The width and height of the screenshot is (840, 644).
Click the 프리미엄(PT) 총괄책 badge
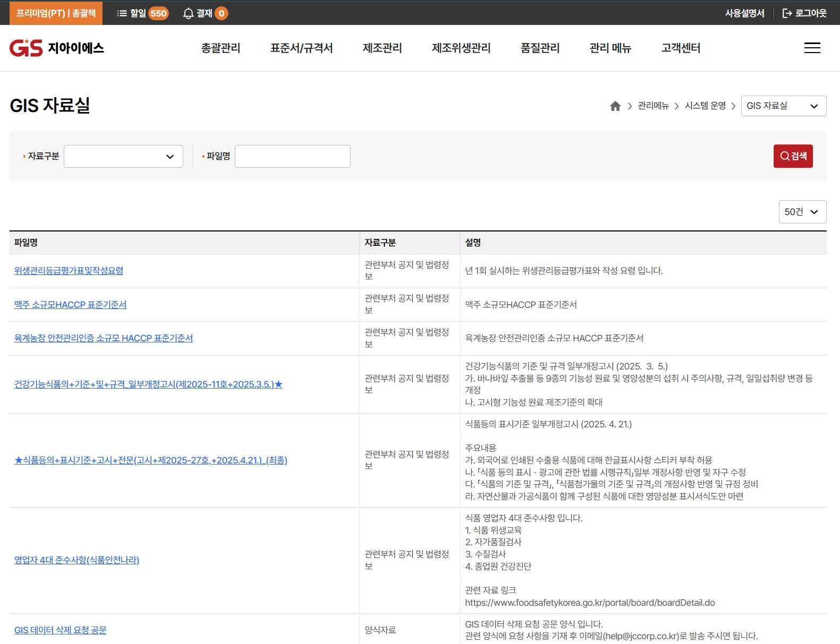click(x=56, y=13)
